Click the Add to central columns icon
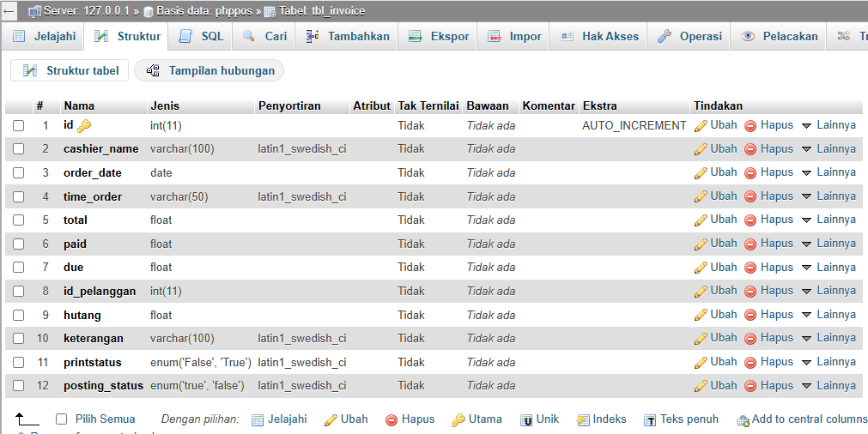This screenshot has height=434, width=868. coord(743,420)
